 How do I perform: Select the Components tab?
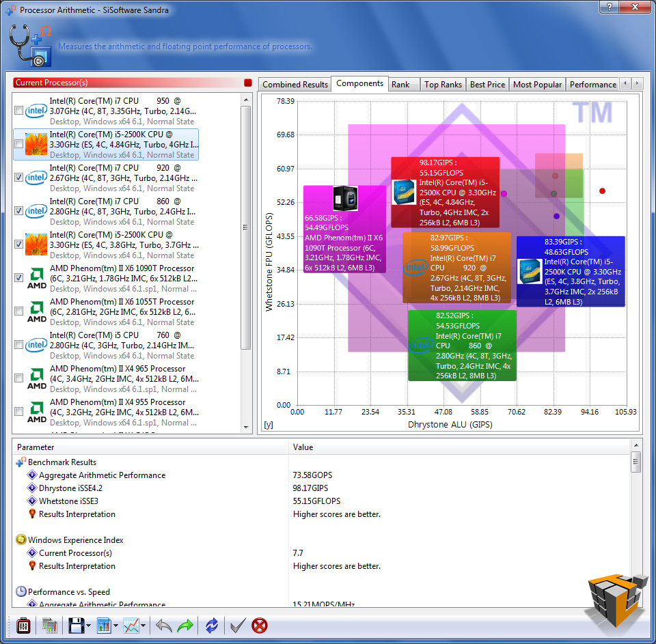click(x=360, y=83)
